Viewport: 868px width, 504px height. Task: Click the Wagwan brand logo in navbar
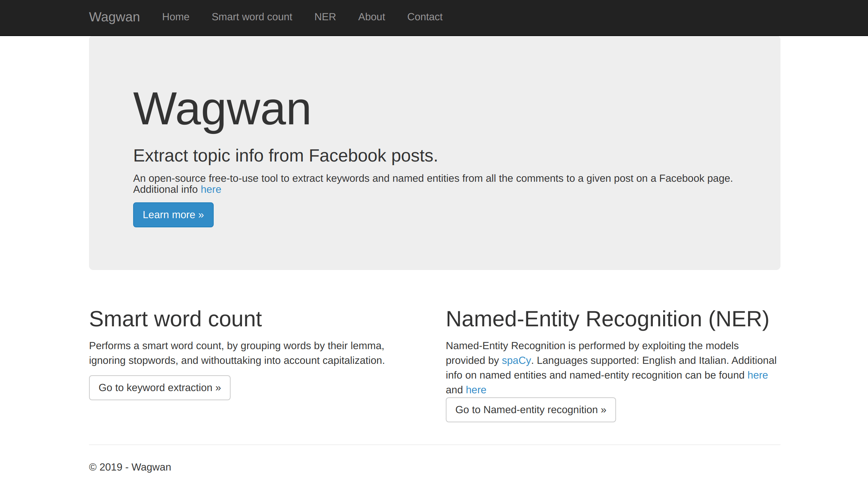coord(114,17)
